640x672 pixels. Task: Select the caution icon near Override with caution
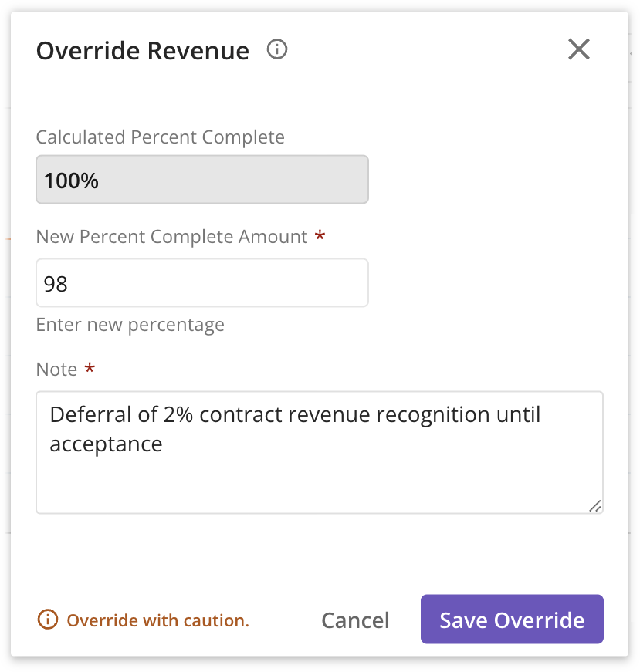pyautogui.click(x=48, y=620)
